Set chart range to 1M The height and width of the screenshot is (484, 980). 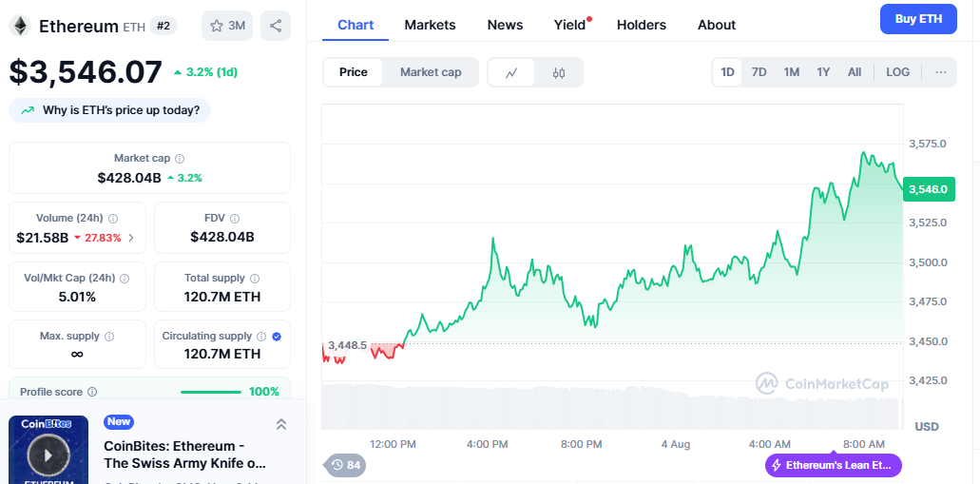(791, 72)
